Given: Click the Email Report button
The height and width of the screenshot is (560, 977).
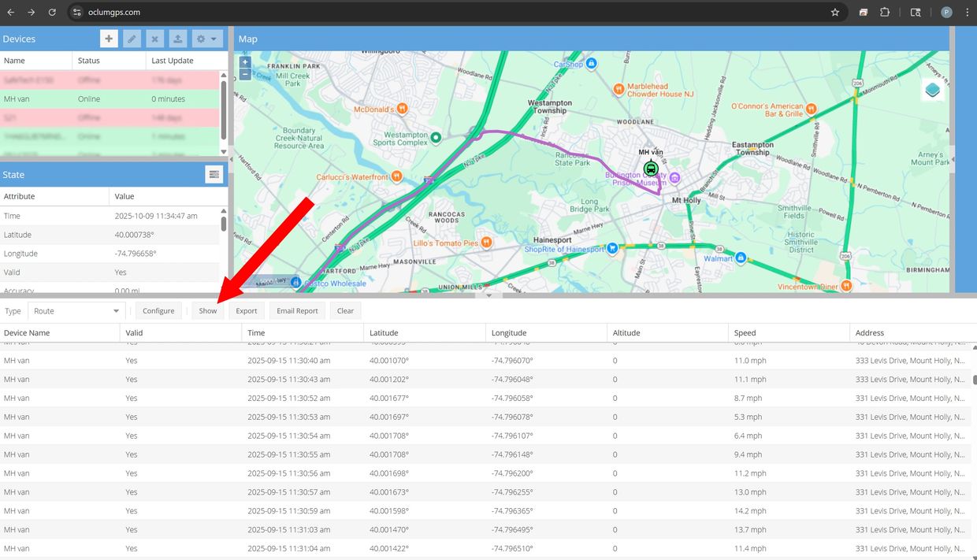Looking at the screenshot, I should [297, 311].
